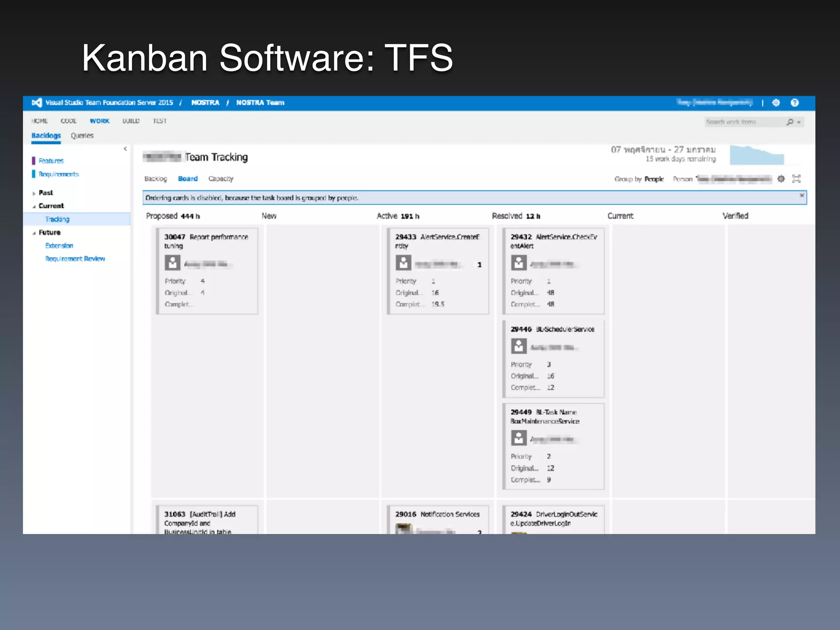Click Original value 16 on card 29446
Viewport: 840px width, 630px height.
click(x=550, y=376)
